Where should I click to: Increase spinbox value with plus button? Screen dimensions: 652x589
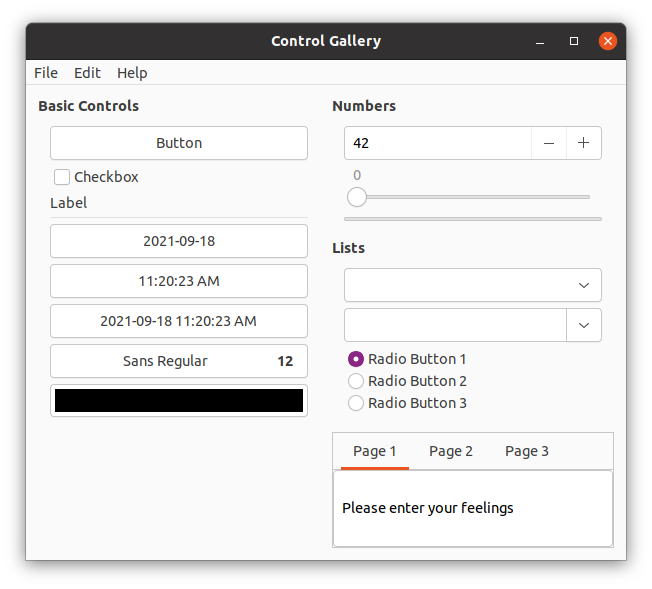(x=583, y=143)
